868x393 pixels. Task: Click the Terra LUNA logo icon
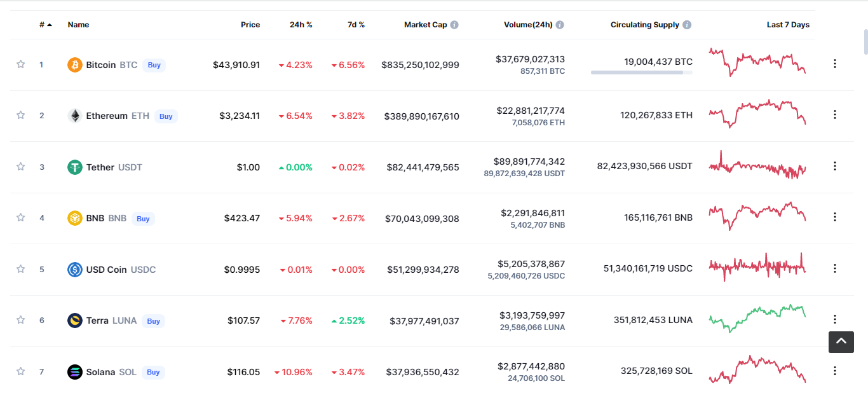[x=75, y=321]
